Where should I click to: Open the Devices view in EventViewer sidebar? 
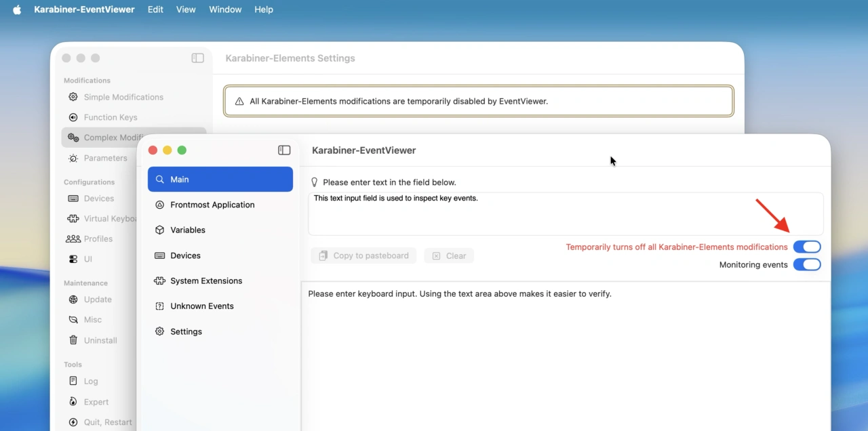tap(185, 255)
